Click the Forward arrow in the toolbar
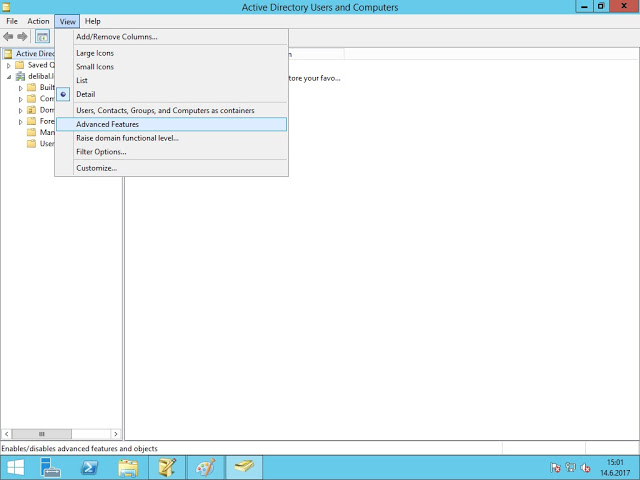 [22, 37]
